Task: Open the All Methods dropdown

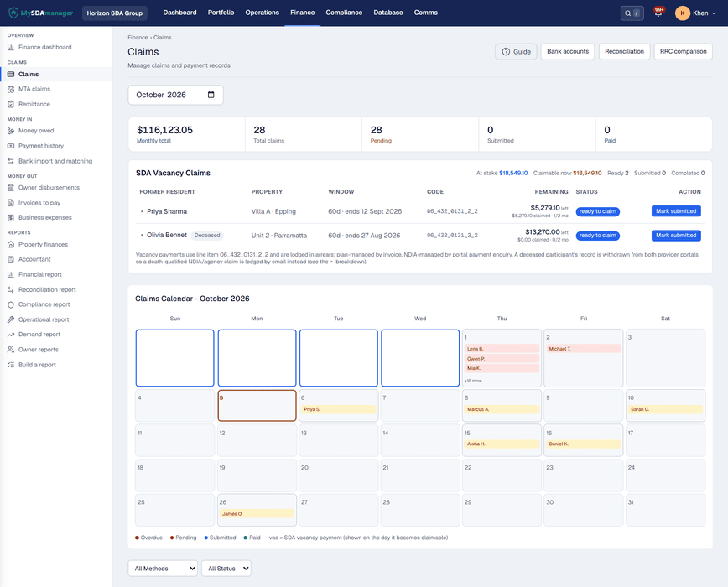Action: 163,569
